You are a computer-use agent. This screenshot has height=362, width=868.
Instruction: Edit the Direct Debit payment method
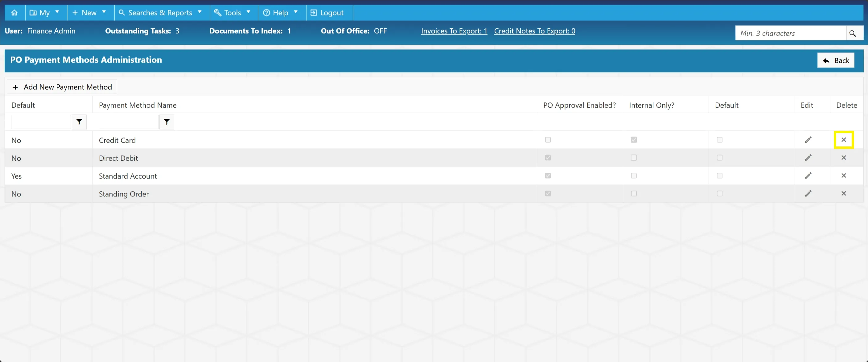(808, 158)
